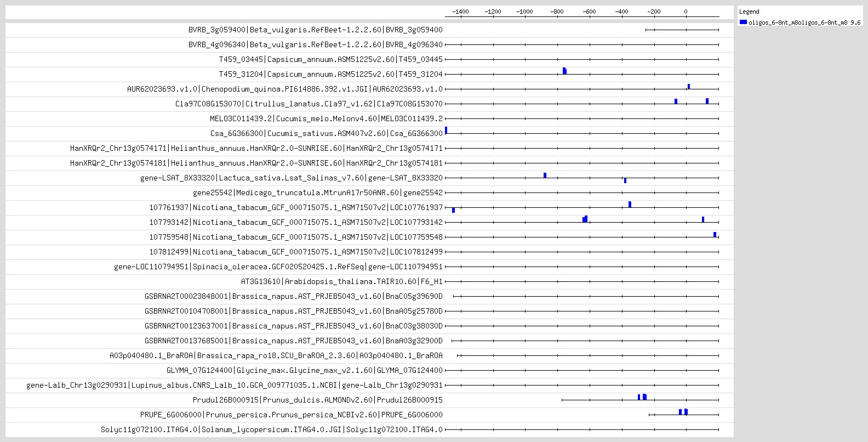
Task: Click the blue legend color swatch
Action: point(743,22)
